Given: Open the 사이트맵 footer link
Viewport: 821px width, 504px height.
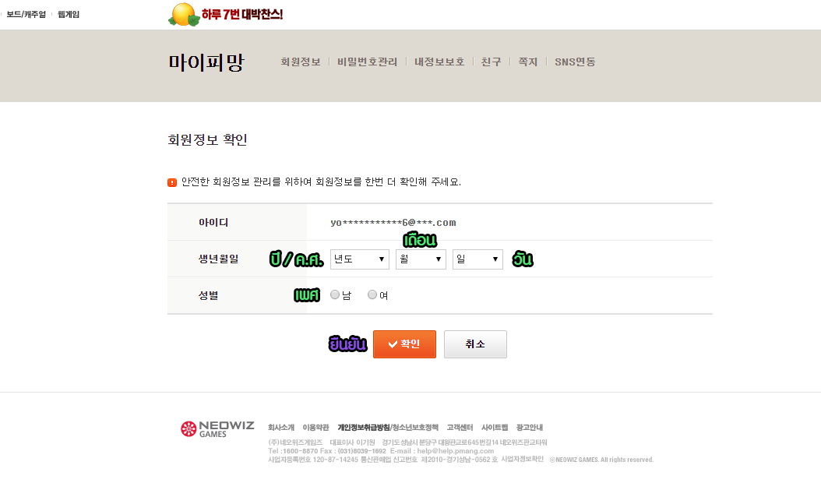Looking at the screenshot, I should point(495,428).
